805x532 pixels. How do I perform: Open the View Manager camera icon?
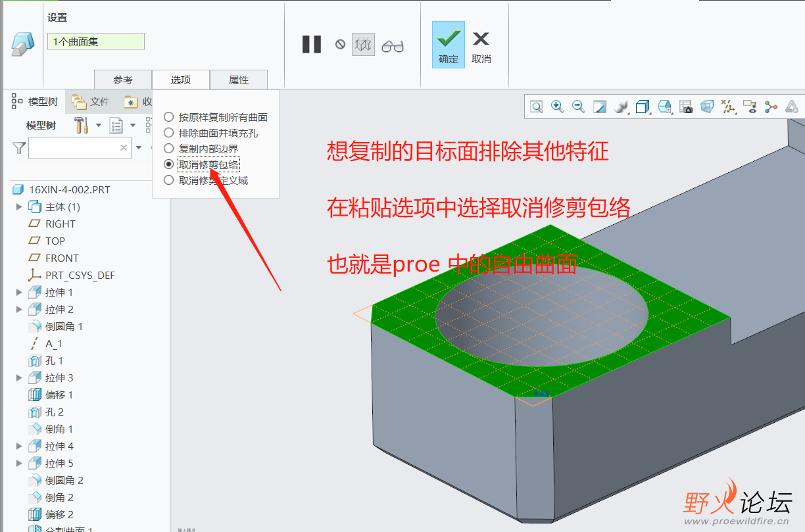[686, 107]
